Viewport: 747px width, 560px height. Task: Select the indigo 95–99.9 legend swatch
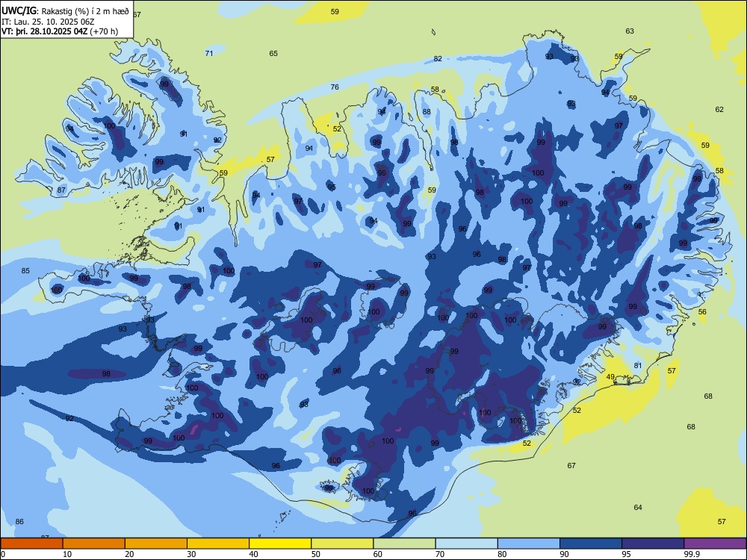pyautogui.click(x=653, y=544)
